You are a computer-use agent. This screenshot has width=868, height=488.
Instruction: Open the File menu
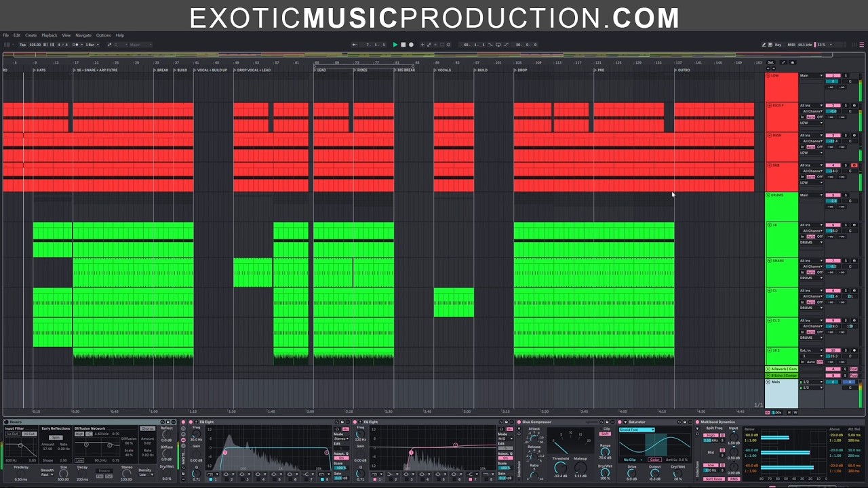click(x=5, y=35)
